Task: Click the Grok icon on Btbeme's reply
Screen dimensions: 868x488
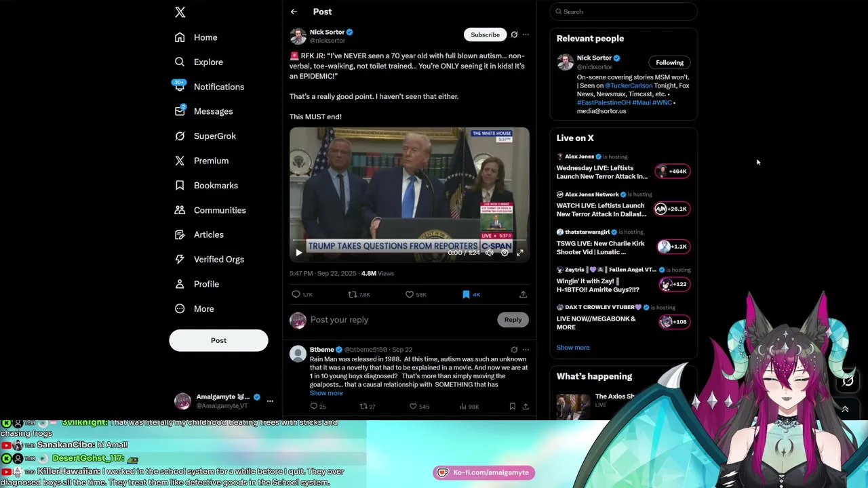Action: pos(514,350)
